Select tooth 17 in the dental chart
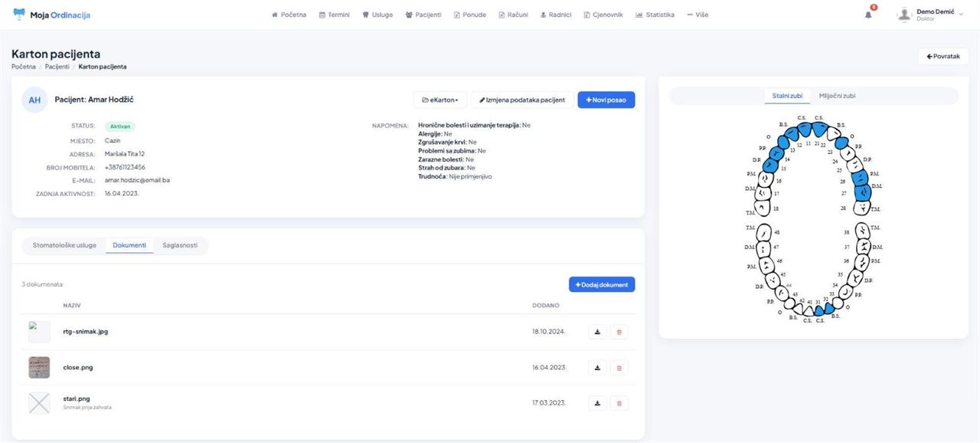Viewport: 980px width, 443px height. (x=763, y=193)
